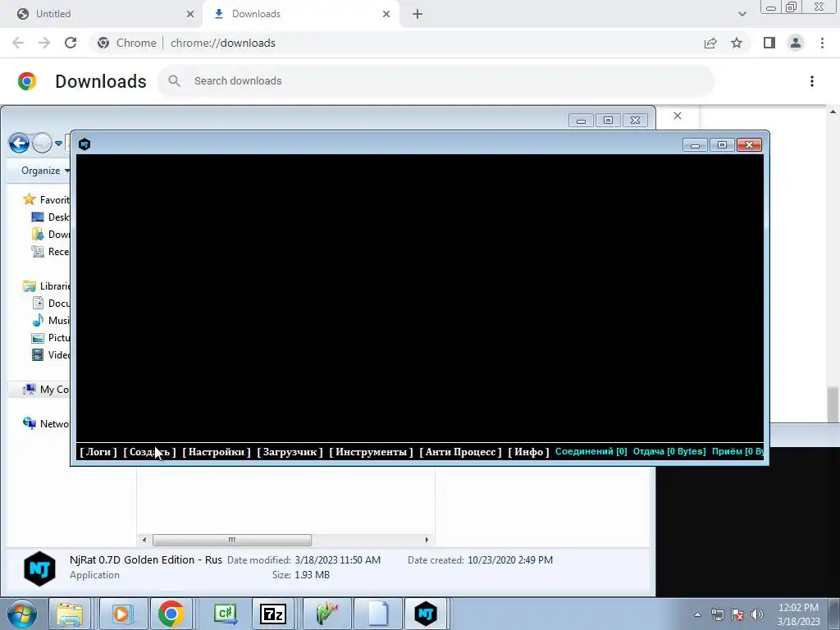The width and height of the screenshot is (840, 630).
Task: Select the Downloads Chrome tab
Action: pyautogui.click(x=300, y=14)
